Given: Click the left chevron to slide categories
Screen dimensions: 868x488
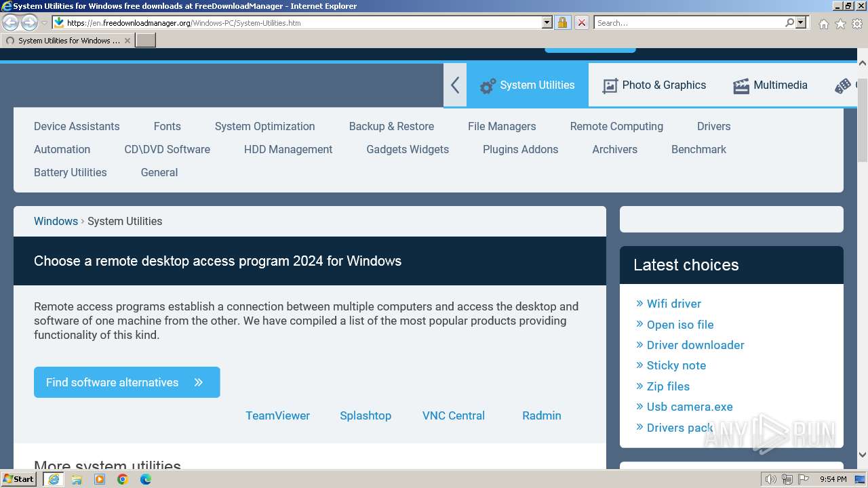Looking at the screenshot, I should point(455,85).
